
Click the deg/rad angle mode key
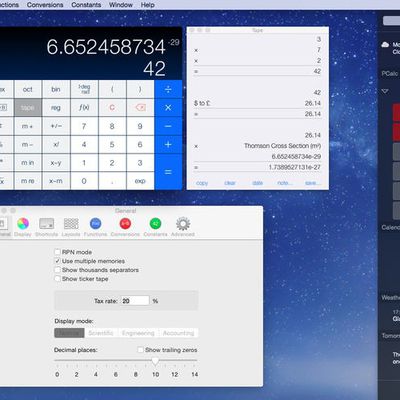pos(84,89)
